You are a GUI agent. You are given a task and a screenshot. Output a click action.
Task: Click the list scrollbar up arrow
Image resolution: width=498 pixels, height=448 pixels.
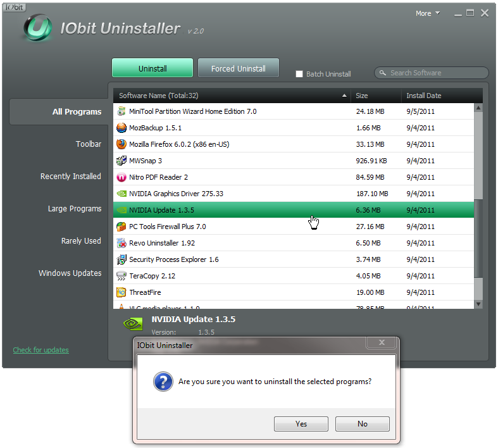point(478,108)
